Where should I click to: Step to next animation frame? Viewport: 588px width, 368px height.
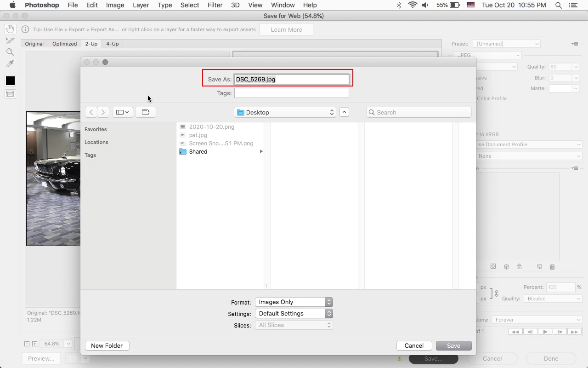[560, 332]
